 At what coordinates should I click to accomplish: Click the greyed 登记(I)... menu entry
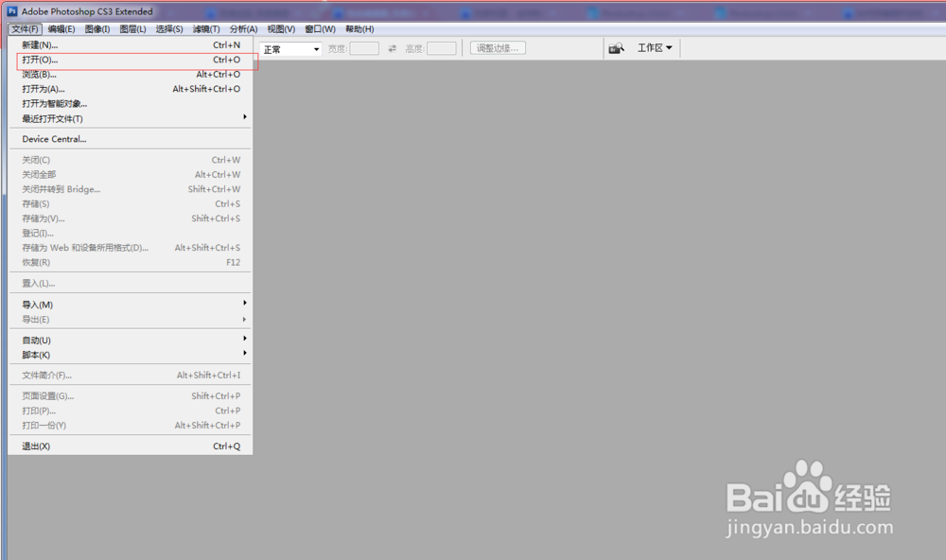coord(131,233)
